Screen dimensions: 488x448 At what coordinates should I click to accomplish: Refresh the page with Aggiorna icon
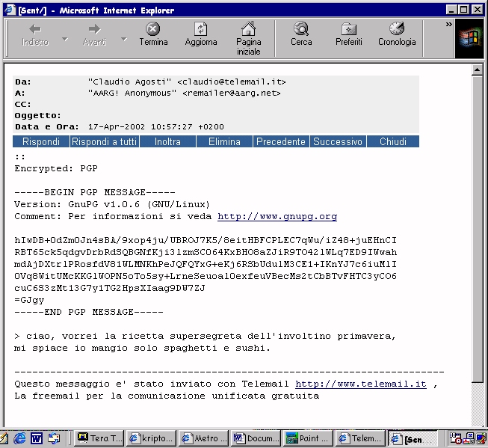click(x=201, y=29)
